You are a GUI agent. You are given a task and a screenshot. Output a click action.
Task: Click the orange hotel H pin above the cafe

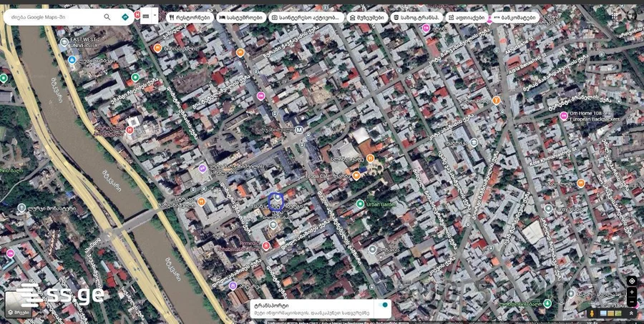tap(370, 157)
